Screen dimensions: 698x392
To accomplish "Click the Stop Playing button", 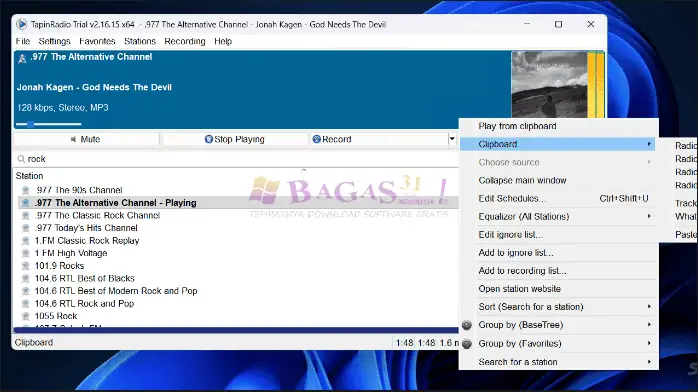I will (x=235, y=139).
